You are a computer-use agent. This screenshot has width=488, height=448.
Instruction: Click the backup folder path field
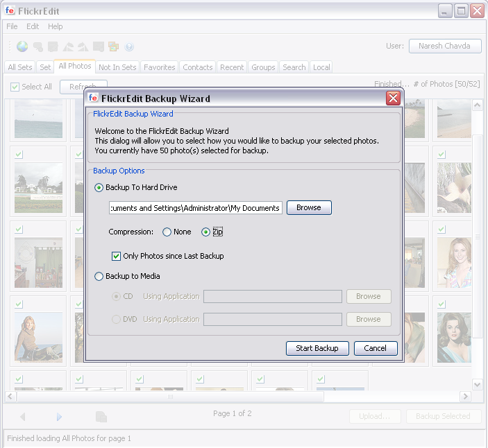(196, 208)
